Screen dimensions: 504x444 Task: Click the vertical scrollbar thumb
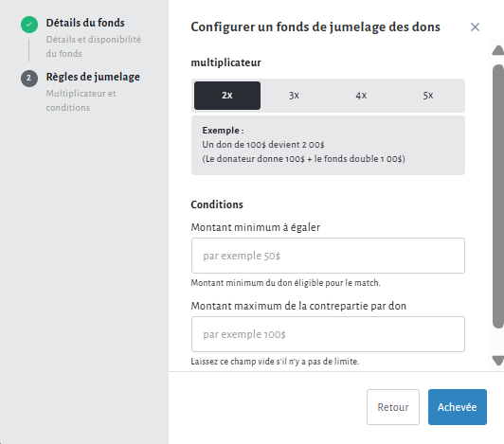click(498, 196)
